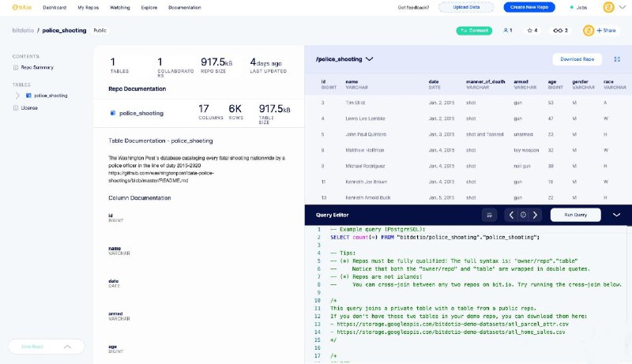This screenshot has height=364, width=632.
Task: Open the Documentation menu item
Action: (185, 7)
